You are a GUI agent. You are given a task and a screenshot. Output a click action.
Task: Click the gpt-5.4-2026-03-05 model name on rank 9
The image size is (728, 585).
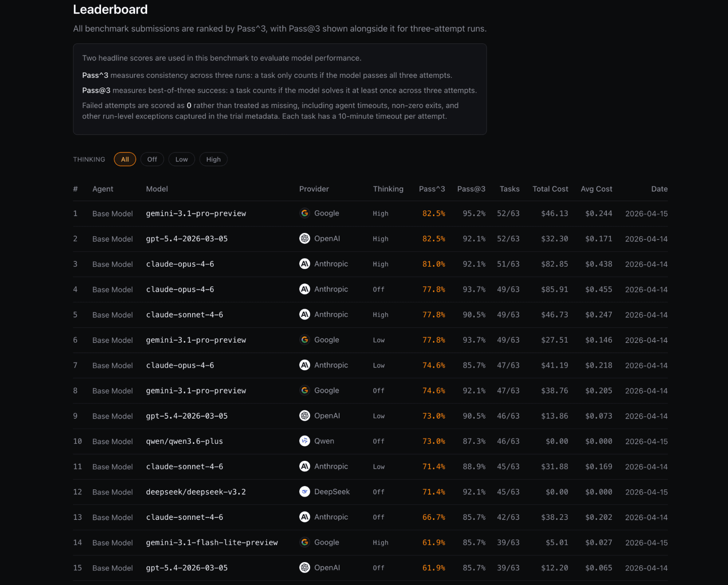tap(187, 416)
